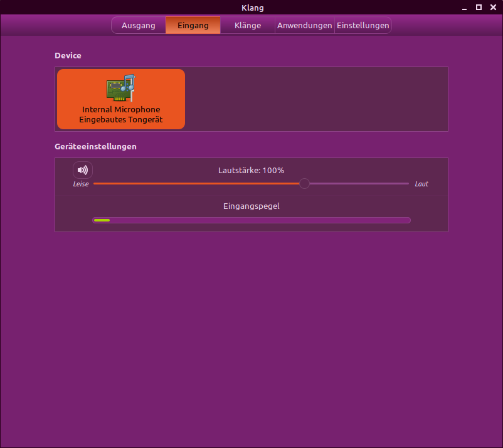503x448 pixels.
Task: Open the Klänge tab
Action: (247, 26)
